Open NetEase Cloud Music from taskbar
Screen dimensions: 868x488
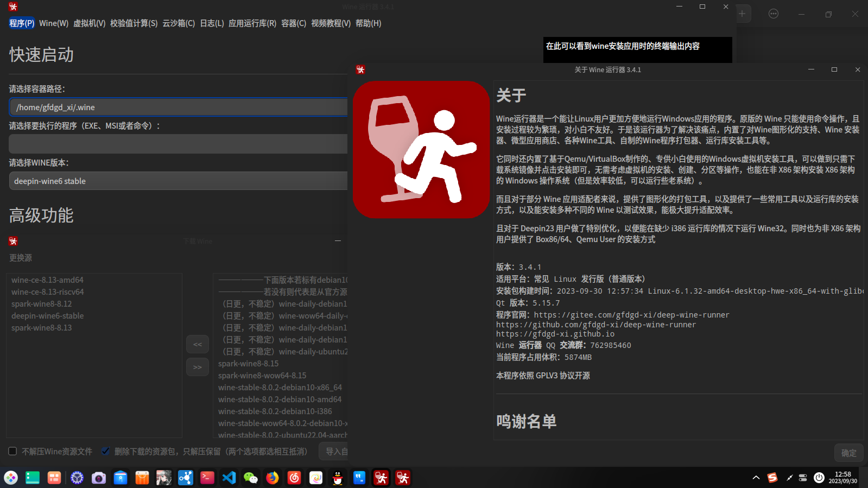(294, 478)
